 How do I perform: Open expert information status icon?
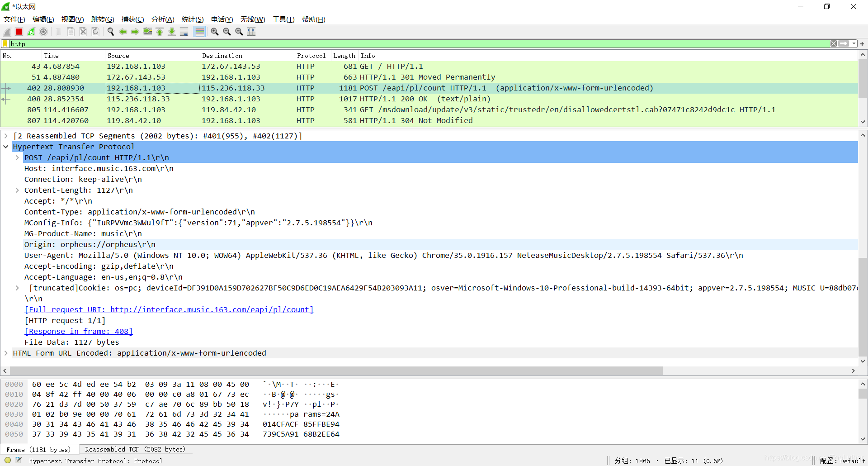(x=8, y=461)
